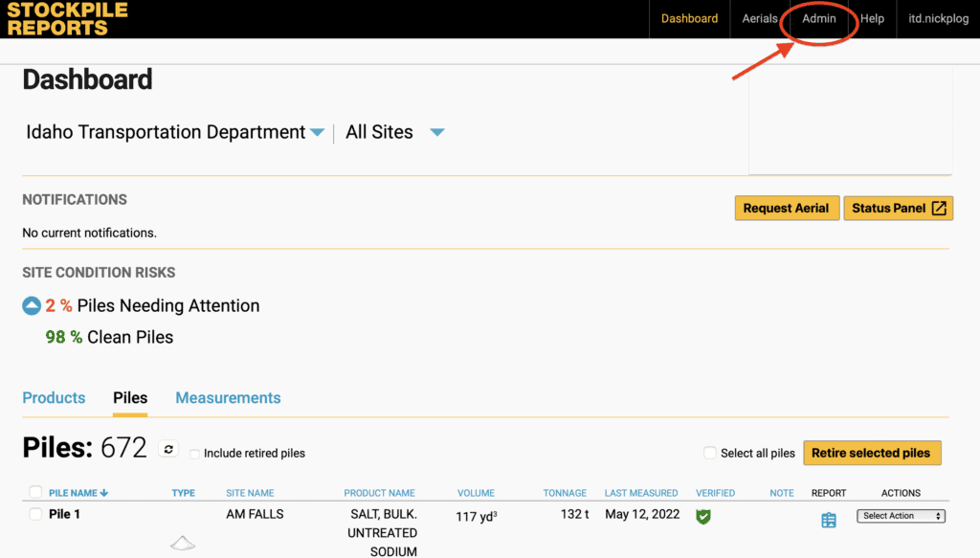Tick the checkbox next to Pile 1

35,514
